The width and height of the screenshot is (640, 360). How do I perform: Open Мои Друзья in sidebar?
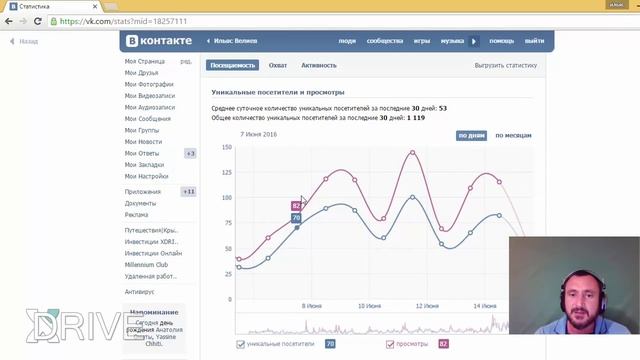(141, 73)
